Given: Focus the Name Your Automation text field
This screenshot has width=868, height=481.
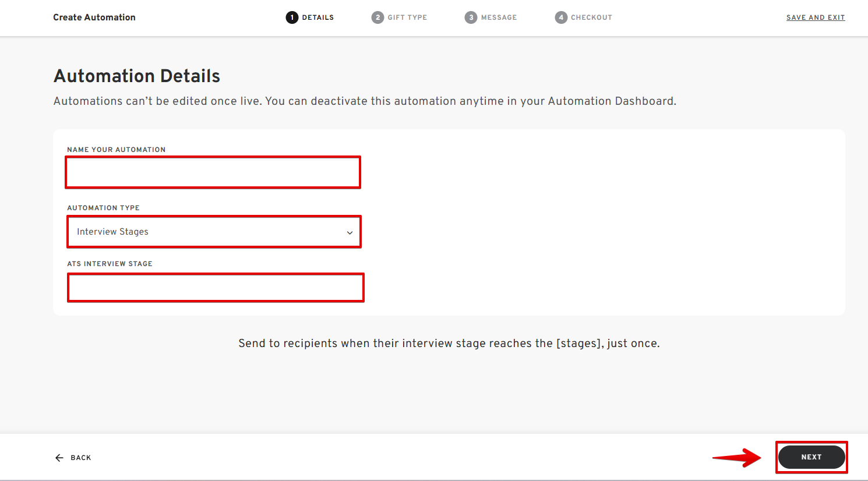Looking at the screenshot, I should pyautogui.click(x=213, y=172).
